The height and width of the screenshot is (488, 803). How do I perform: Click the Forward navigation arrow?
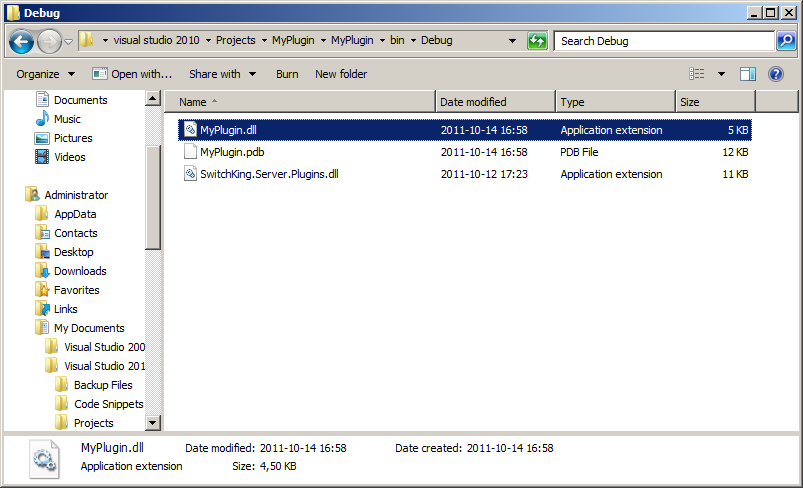[49, 41]
